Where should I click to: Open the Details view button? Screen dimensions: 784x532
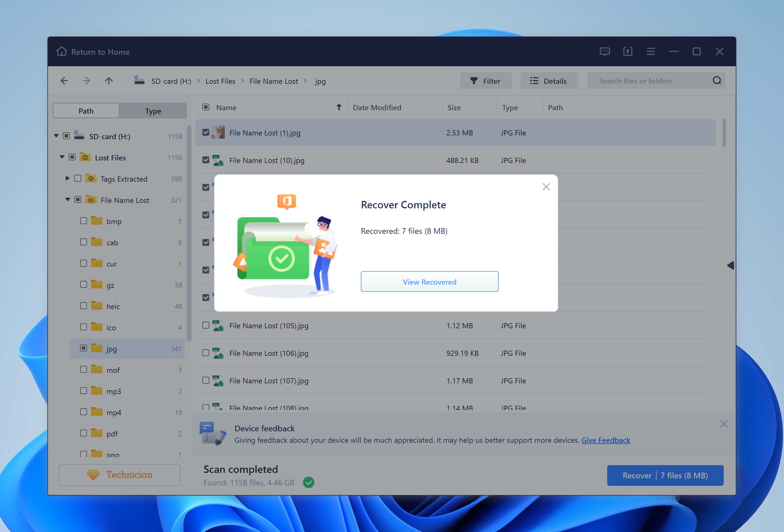(549, 81)
